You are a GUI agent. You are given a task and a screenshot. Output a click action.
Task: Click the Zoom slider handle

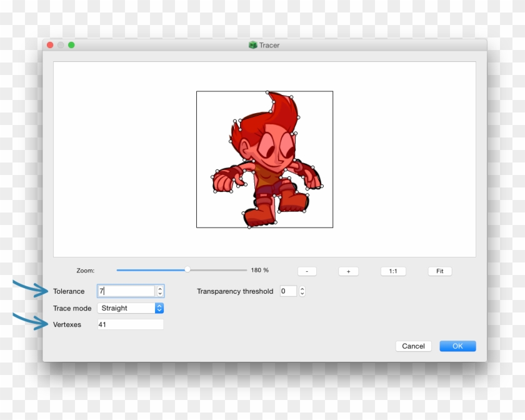(x=187, y=270)
